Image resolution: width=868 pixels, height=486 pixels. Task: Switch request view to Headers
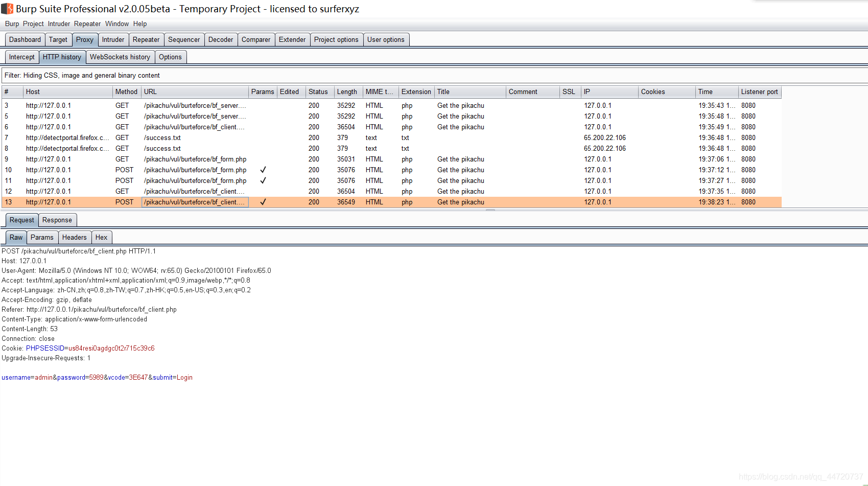(x=75, y=237)
